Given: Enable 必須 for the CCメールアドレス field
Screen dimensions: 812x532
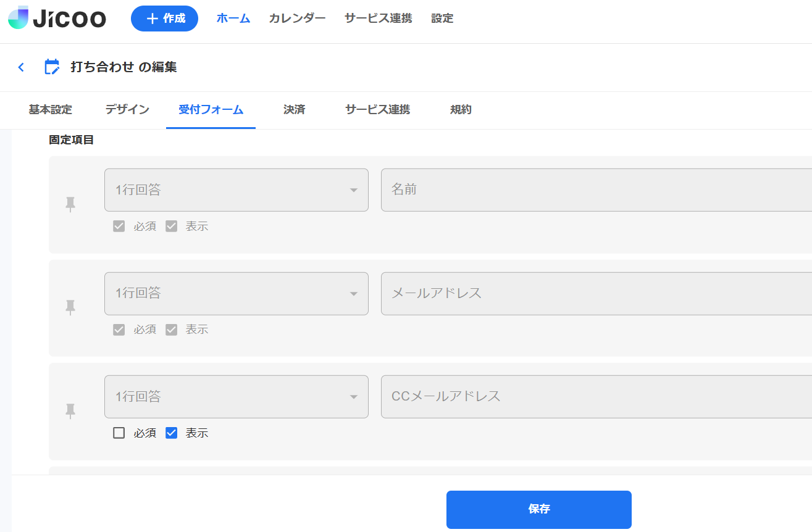Looking at the screenshot, I should 119,433.
